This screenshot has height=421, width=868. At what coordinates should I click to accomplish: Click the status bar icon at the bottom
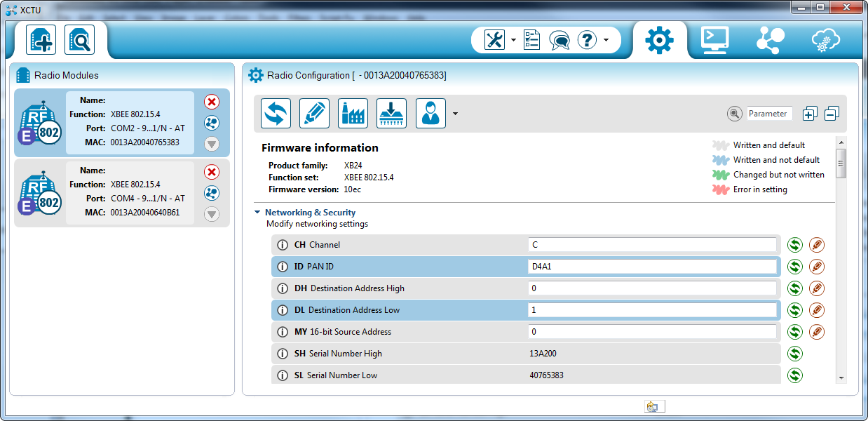(655, 406)
